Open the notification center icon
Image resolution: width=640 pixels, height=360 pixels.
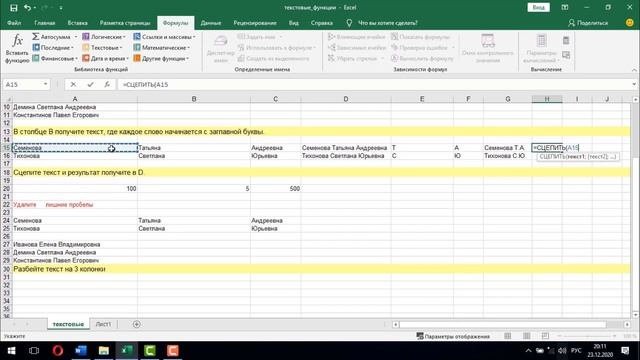click(625, 351)
